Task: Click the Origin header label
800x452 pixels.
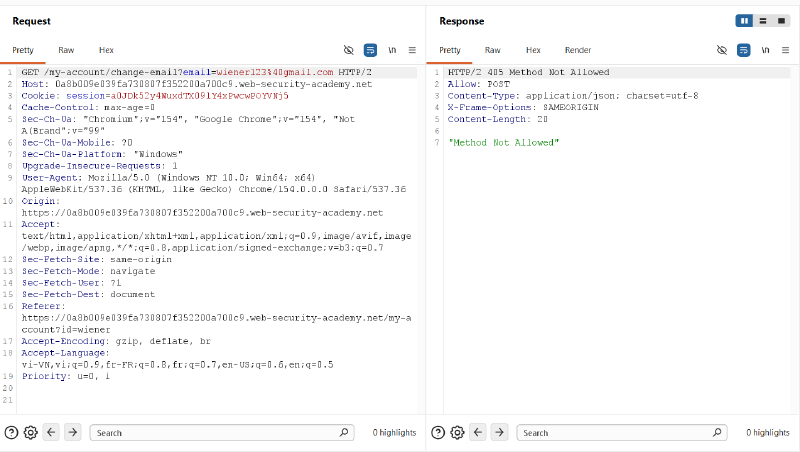Action: point(41,201)
